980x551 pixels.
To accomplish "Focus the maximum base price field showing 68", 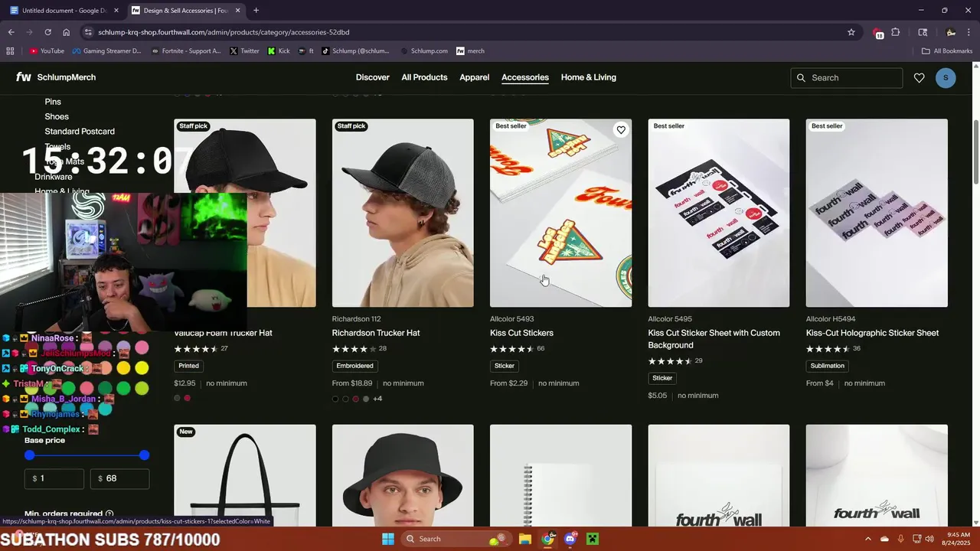I will (119, 478).
